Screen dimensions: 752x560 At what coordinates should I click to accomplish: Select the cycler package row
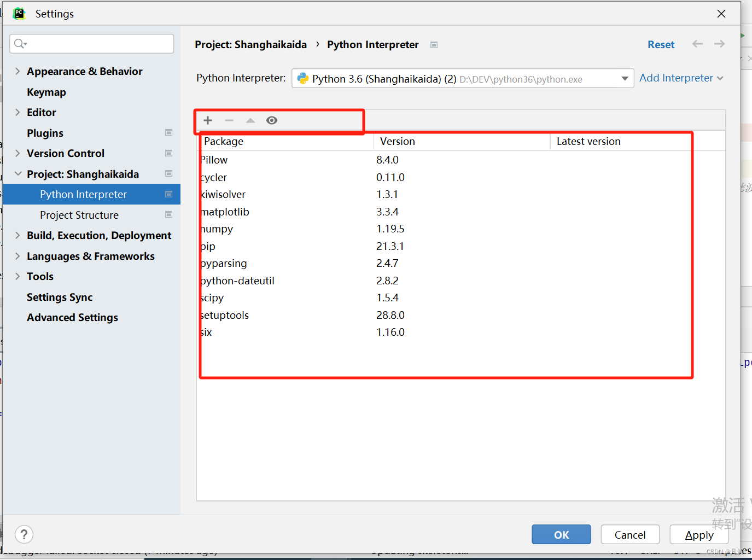[x=461, y=177]
